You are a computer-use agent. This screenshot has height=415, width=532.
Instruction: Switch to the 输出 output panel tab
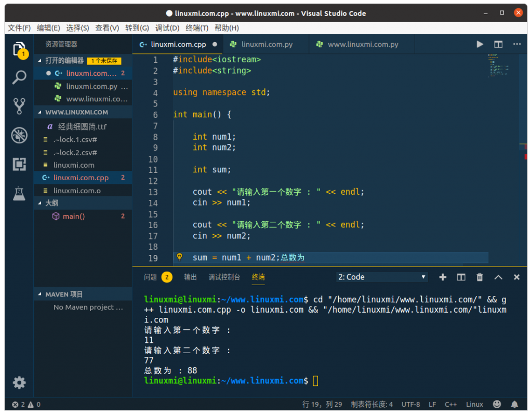click(x=190, y=277)
